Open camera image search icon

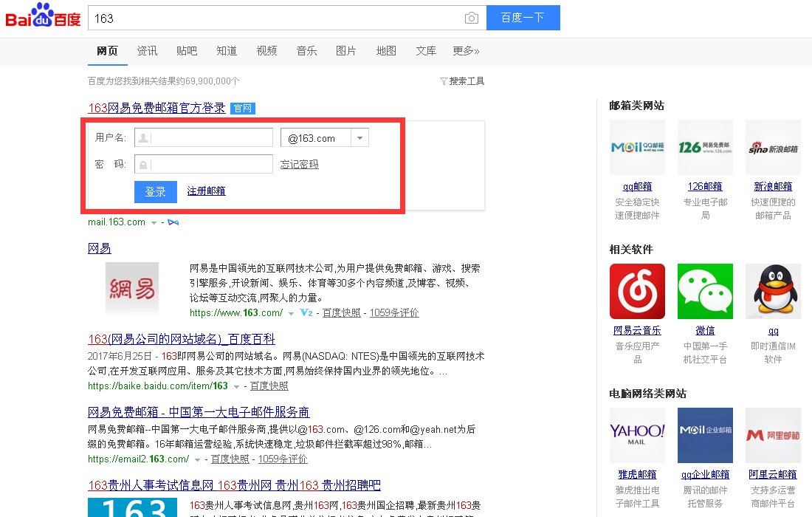[471, 18]
